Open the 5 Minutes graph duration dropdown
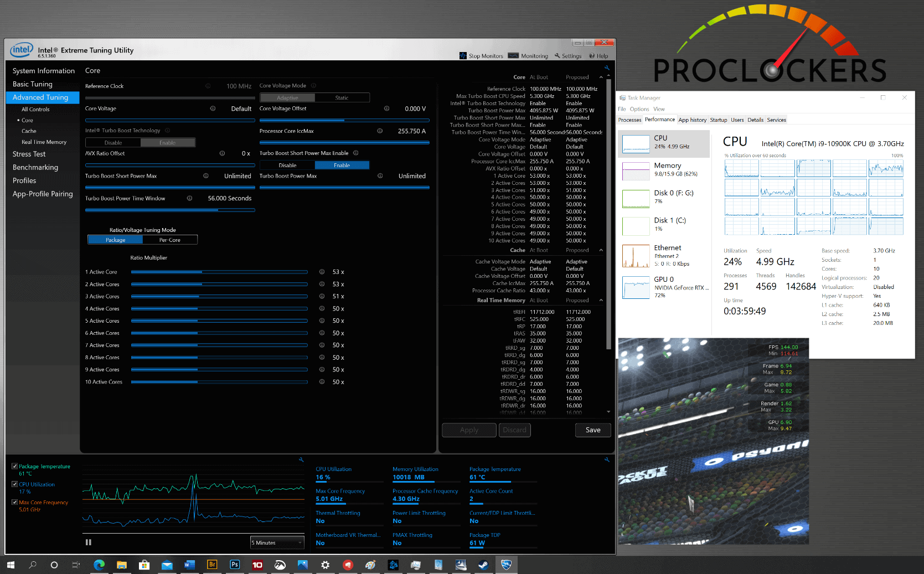This screenshot has height=574, width=924. 277,542
